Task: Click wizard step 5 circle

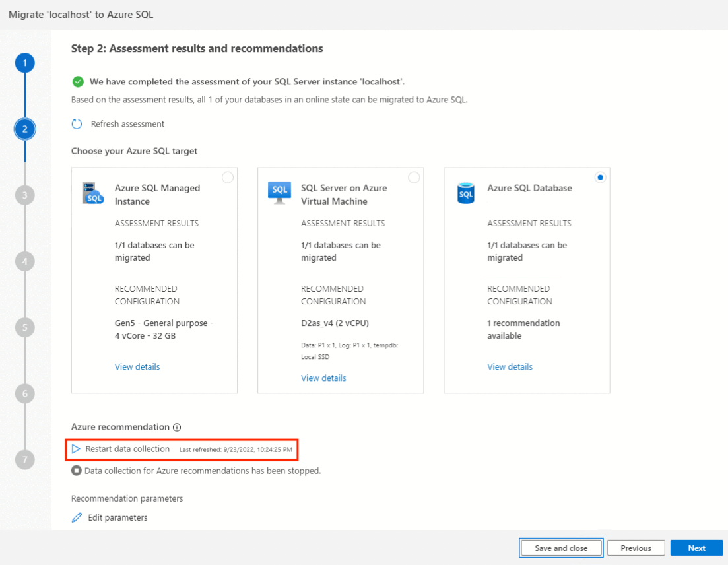Action: [x=25, y=327]
